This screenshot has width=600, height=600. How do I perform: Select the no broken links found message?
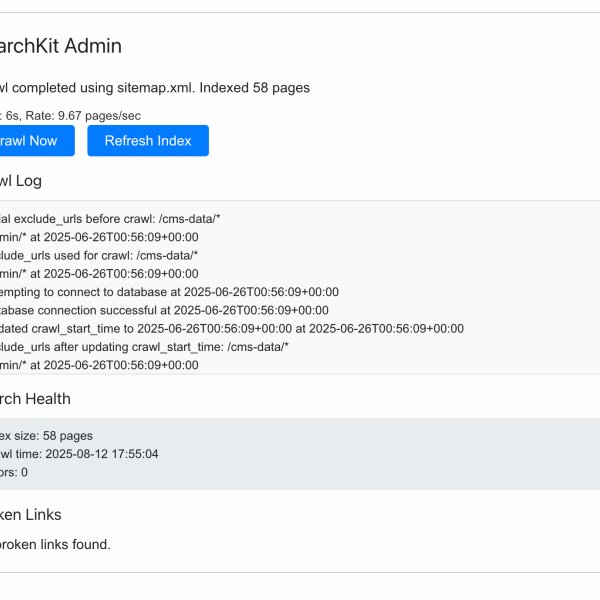point(55,544)
